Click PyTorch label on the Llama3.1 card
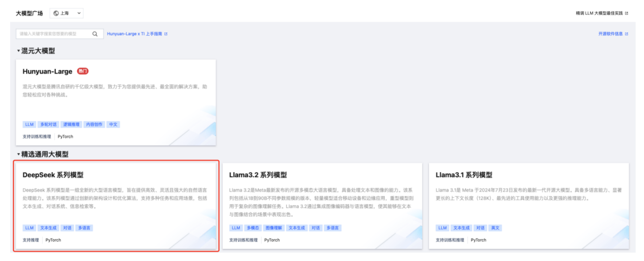 pos(478,240)
